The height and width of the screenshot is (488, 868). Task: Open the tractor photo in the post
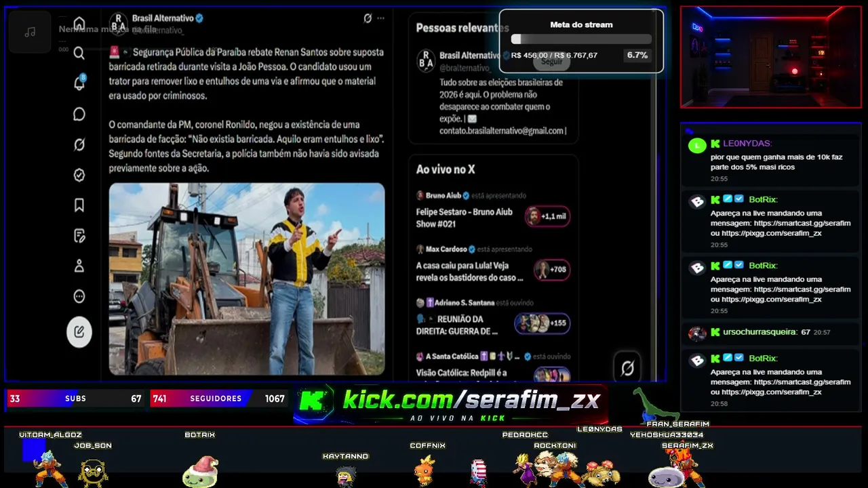pyautogui.click(x=247, y=279)
